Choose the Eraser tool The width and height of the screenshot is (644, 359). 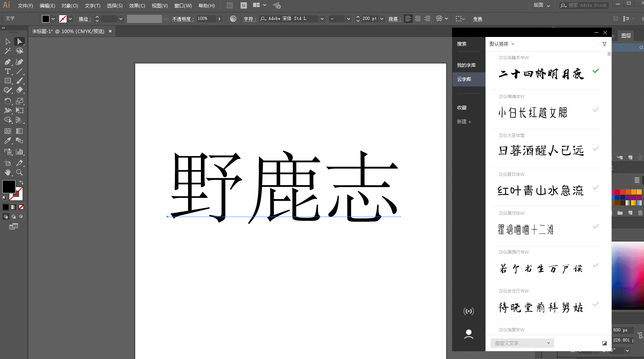click(x=19, y=90)
